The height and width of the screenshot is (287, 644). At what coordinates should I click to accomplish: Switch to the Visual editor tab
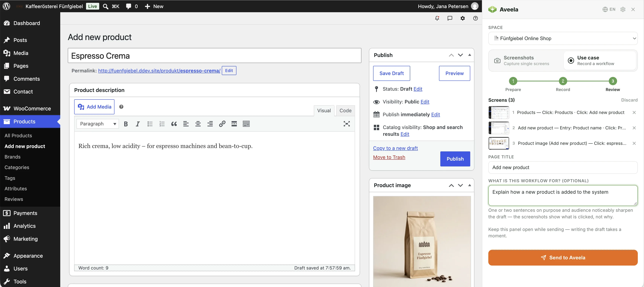pyautogui.click(x=324, y=111)
